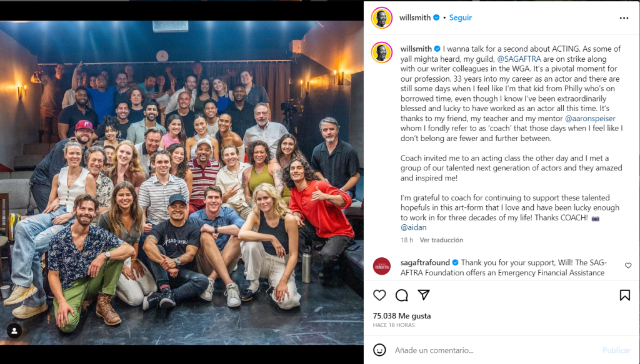Open three-dot more options menu
This screenshot has height=364, width=640.
pyautogui.click(x=624, y=18)
